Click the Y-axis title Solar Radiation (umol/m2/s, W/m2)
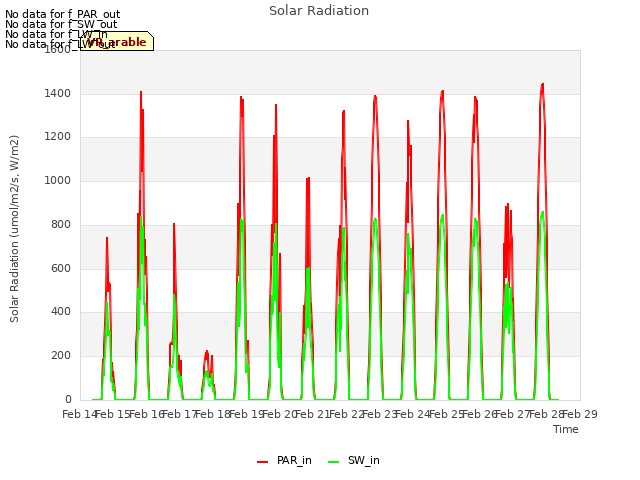Image resolution: width=640 pixels, height=480 pixels. (x=14, y=229)
